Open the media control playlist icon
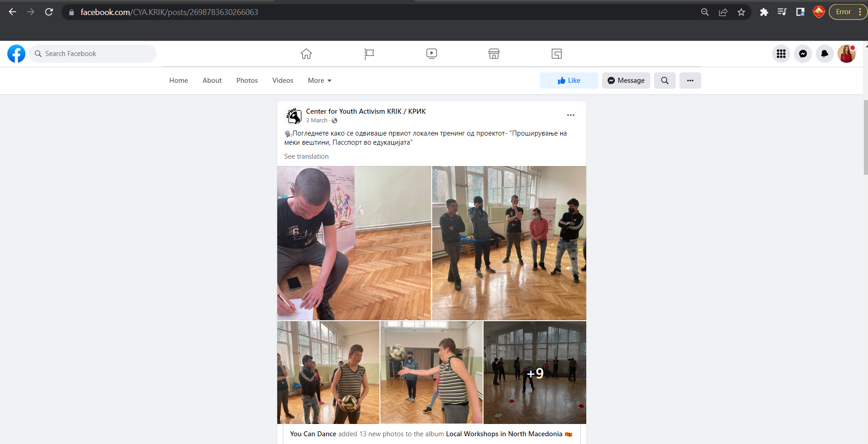 (x=782, y=12)
